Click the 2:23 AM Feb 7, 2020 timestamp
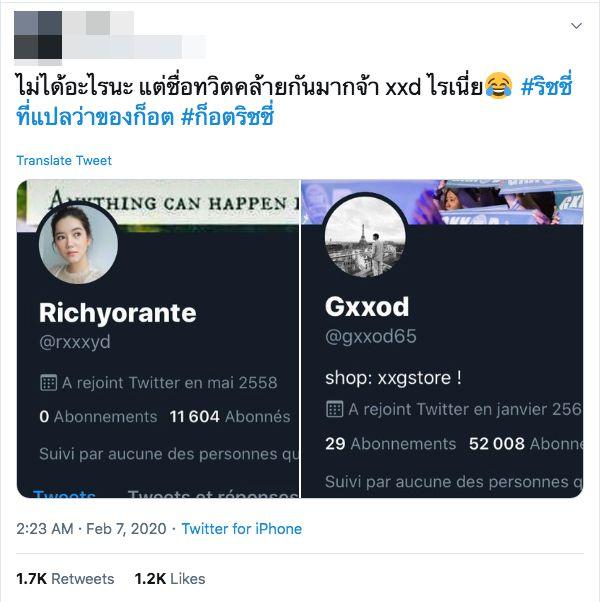 (91, 529)
